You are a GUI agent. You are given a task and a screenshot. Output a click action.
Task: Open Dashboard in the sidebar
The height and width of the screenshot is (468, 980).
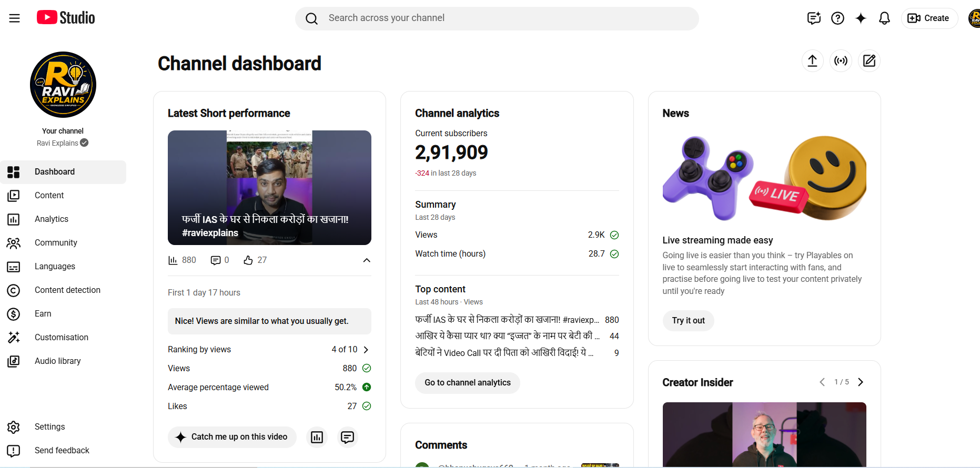[63, 172]
